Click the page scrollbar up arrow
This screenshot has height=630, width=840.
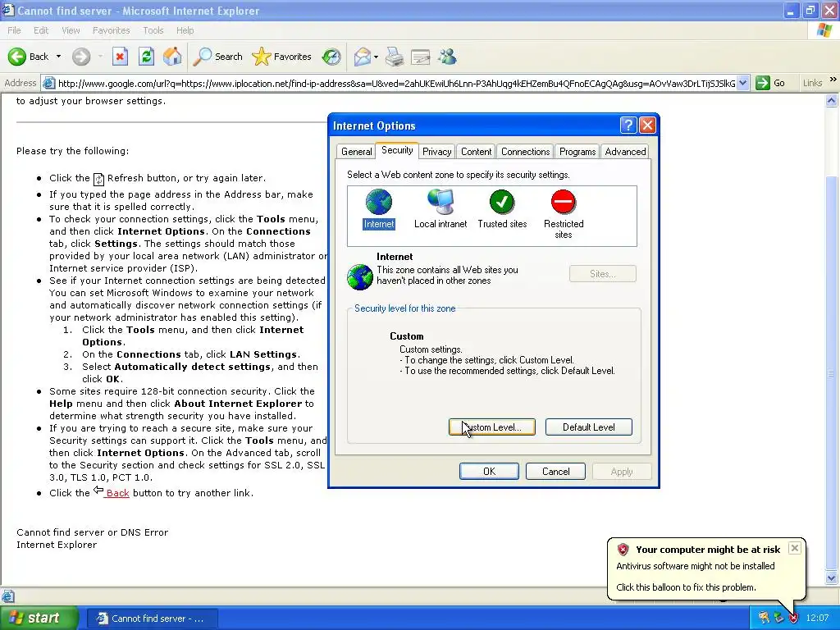(x=832, y=100)
